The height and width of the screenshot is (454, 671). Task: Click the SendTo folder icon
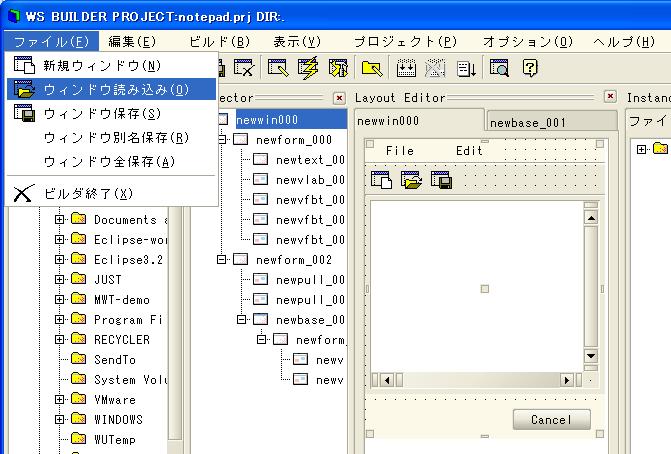(78, 358)
